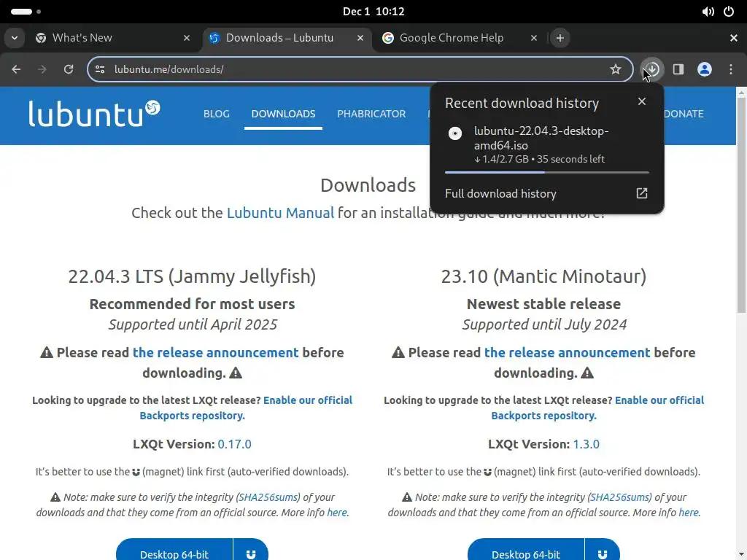This screenshot has height=560, width=747.
Task: Click the system volume icon
Action: (708, 12)
